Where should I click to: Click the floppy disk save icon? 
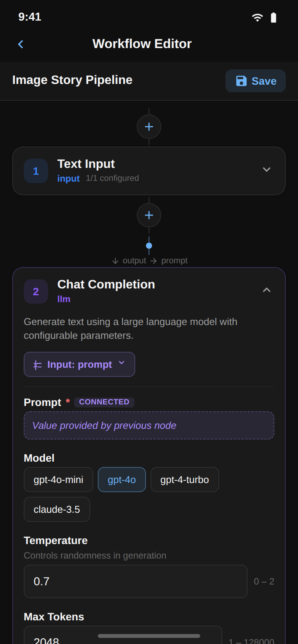pos(240,81)
